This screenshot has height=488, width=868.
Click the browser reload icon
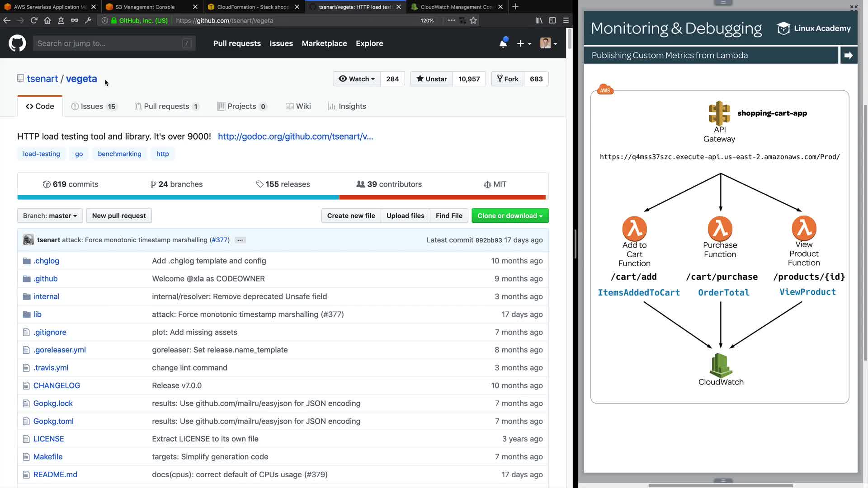[34, 20]
